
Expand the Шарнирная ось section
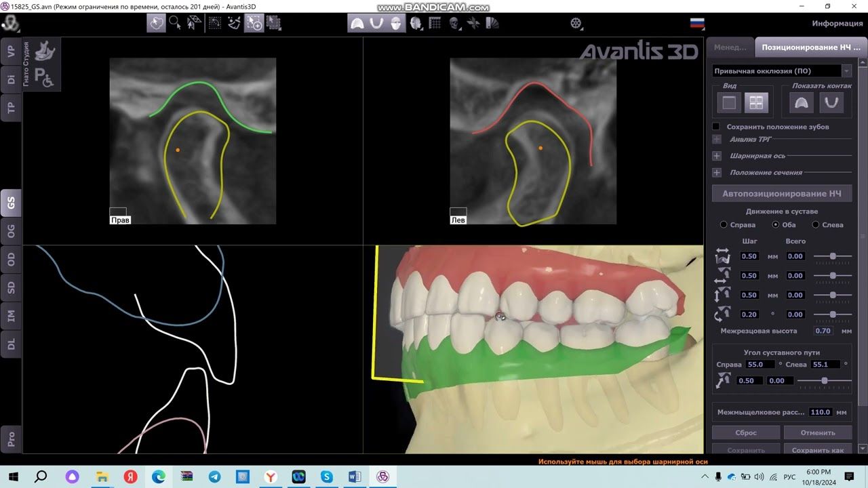point(717,156)
